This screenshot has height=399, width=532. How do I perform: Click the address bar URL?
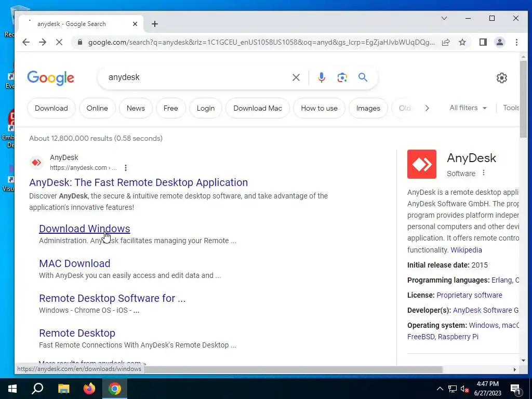point(261,42)
